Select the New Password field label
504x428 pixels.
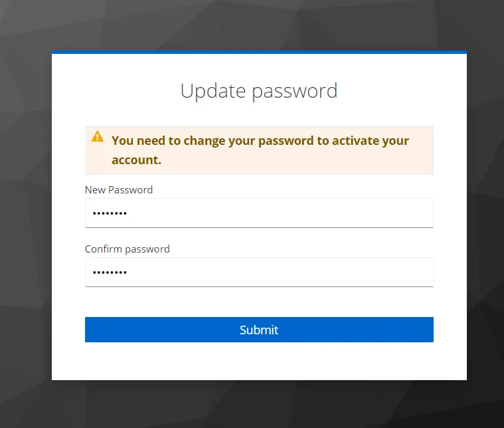click(119, 190)
